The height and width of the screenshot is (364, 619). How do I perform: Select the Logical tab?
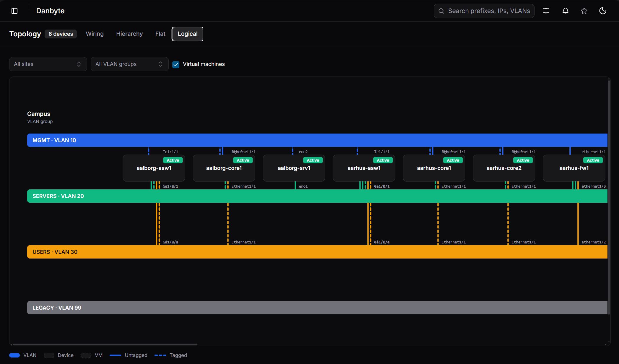pos(187,34)
